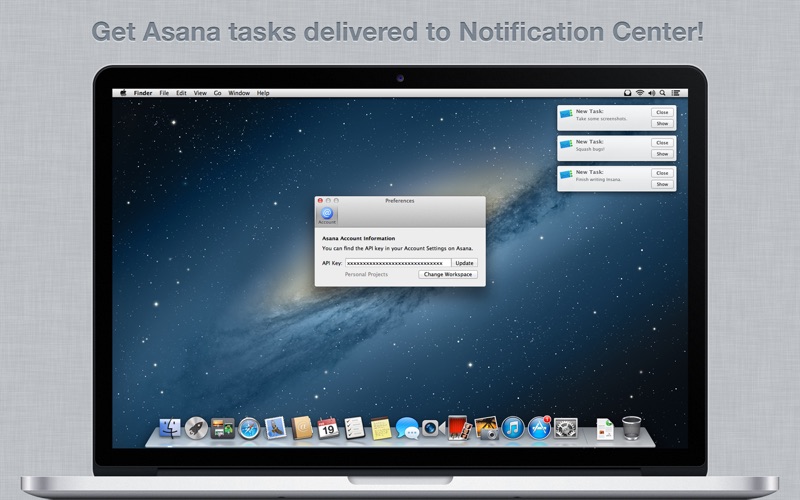Select Account tab in Preferences toolbar
This screenshot has width=800, height=500.
[327, 215]
